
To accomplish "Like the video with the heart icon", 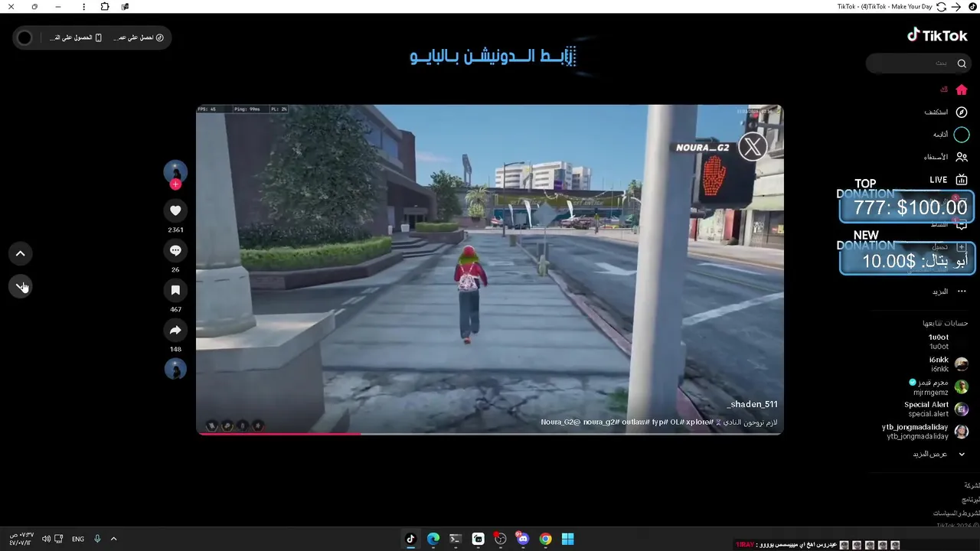I will [x=175, y=210].
